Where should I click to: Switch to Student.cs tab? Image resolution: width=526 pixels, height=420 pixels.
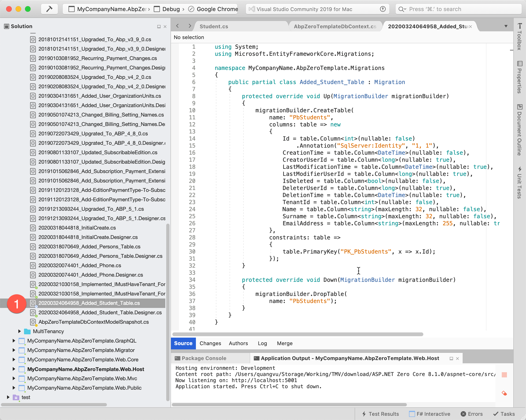(214, 26)
